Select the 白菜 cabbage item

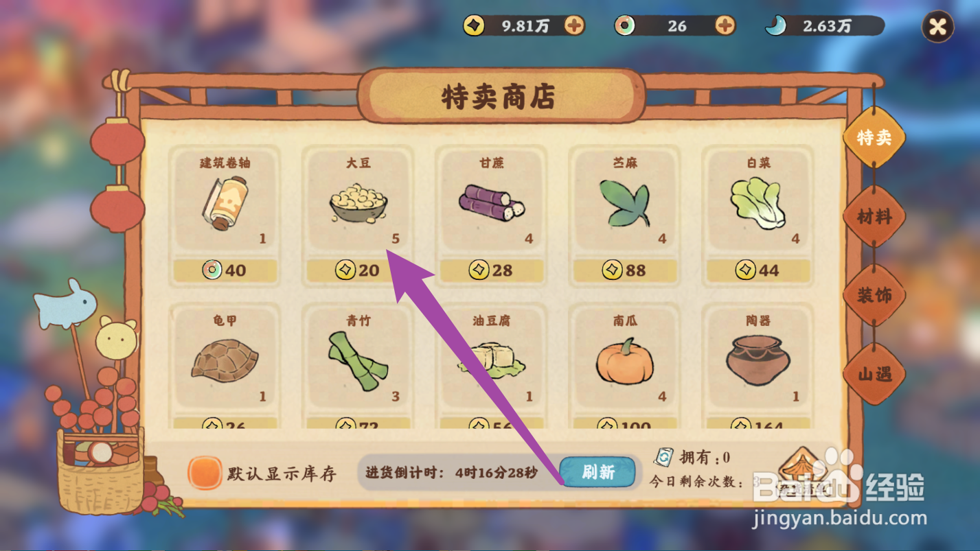tap(758, 202)
